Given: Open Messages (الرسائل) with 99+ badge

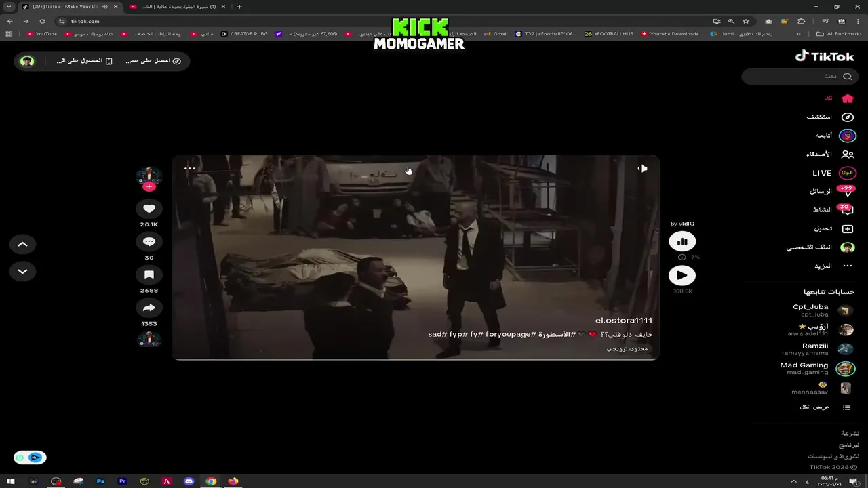Looking at the screenshot, I should [831, 191].
